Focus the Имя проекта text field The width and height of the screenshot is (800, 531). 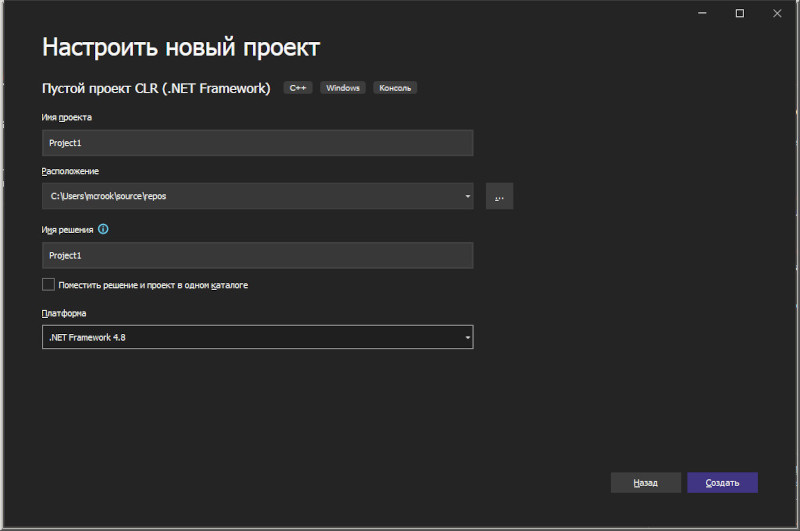tap(258, 143)
